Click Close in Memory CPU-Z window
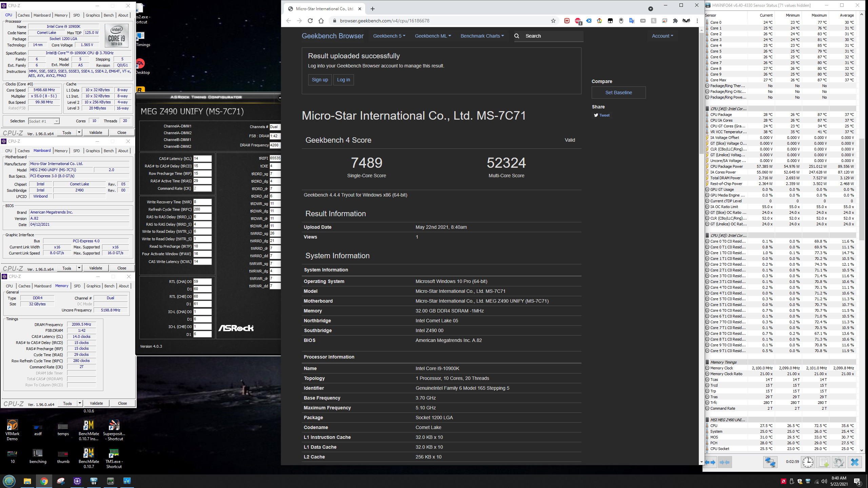Image resolution: width=868 pixels, height=488 pixels. pos(122,403)
